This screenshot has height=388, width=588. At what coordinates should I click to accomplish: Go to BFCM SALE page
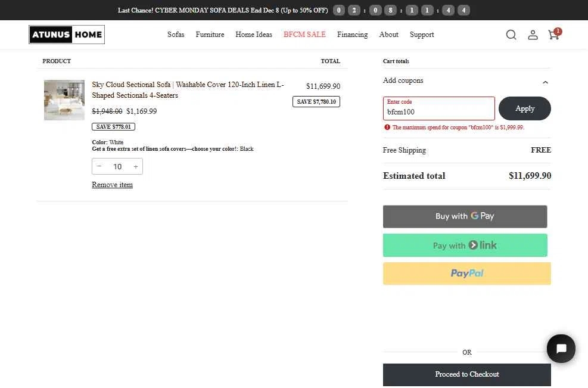click(x=304, y=35)
